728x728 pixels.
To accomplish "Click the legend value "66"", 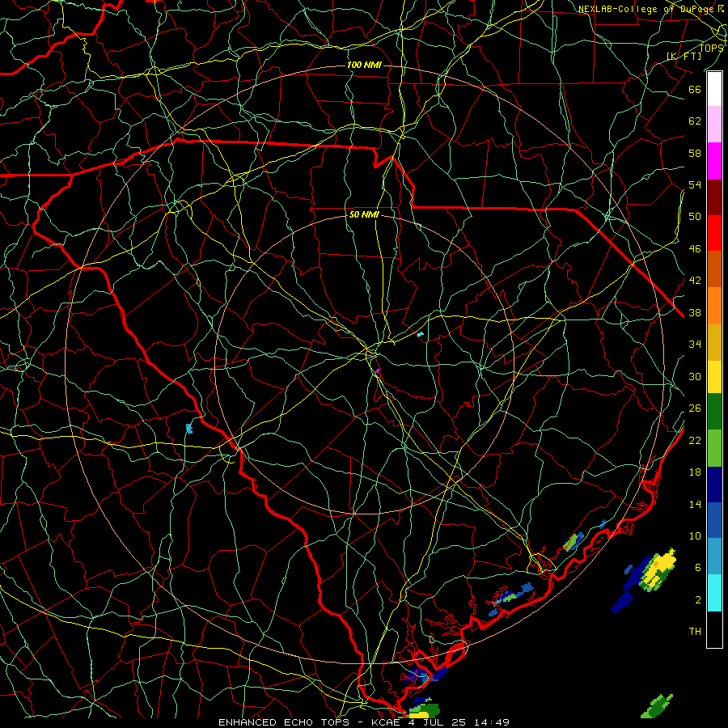I will pos(695,89).
